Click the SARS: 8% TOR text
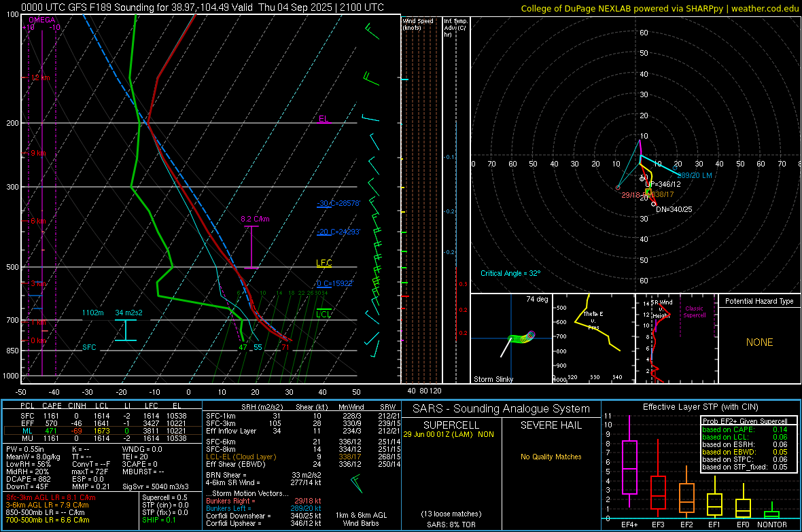 click(x=451, y=525)
